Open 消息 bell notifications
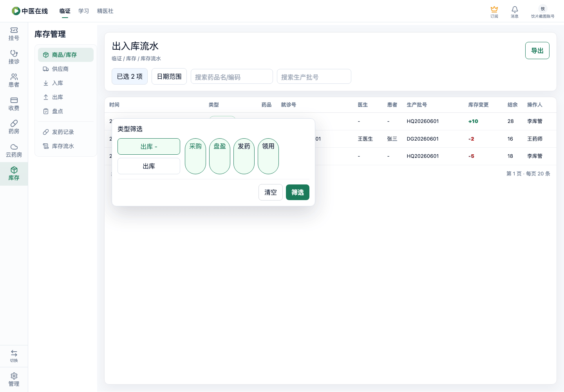The height and width of the screenshot is (392, 564). pos(515,12)
